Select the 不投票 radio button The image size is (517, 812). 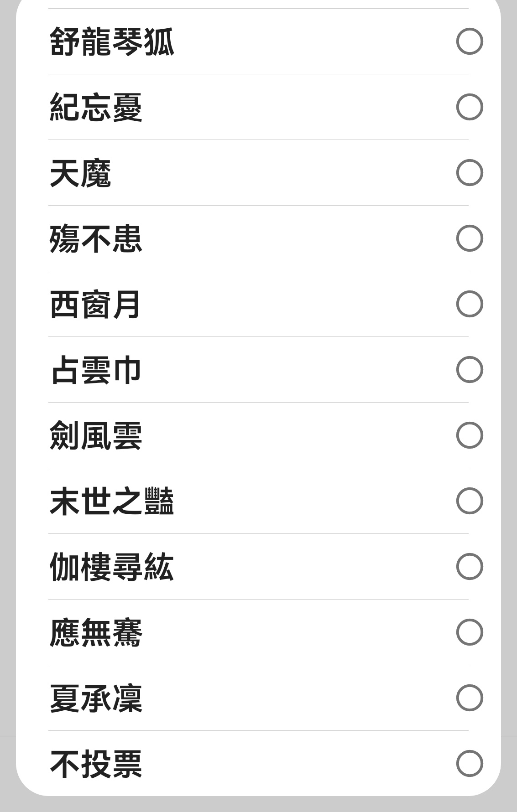470,764
